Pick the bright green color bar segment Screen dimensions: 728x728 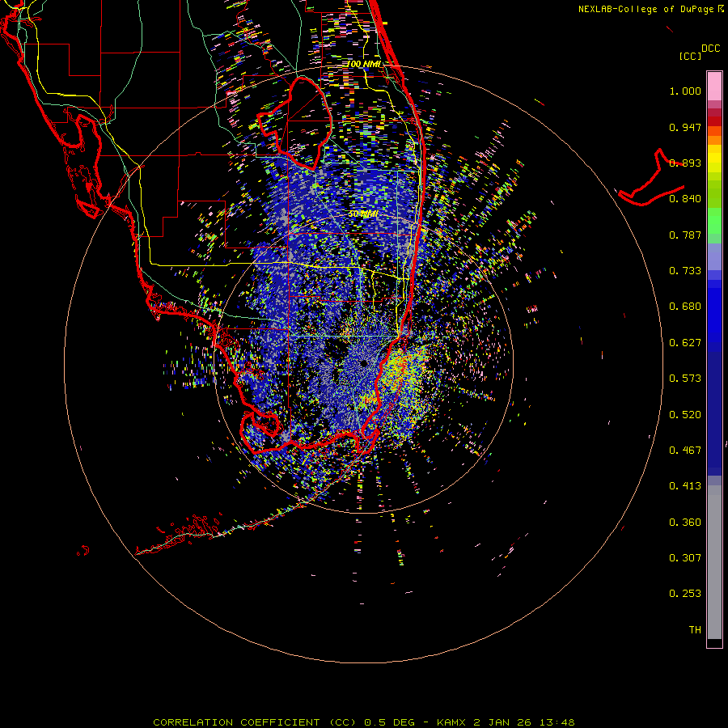coord(714,221)
